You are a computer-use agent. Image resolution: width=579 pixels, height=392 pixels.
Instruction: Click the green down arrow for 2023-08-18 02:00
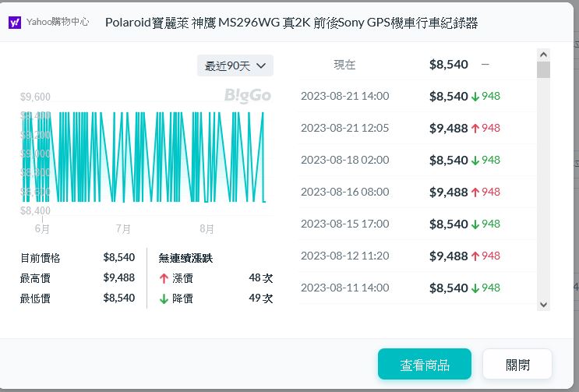[x=475, y=161]
